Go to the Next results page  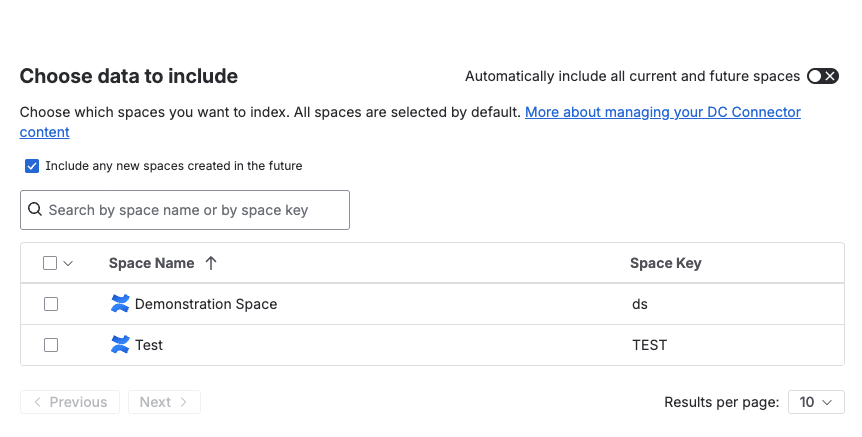coord(164,402)
